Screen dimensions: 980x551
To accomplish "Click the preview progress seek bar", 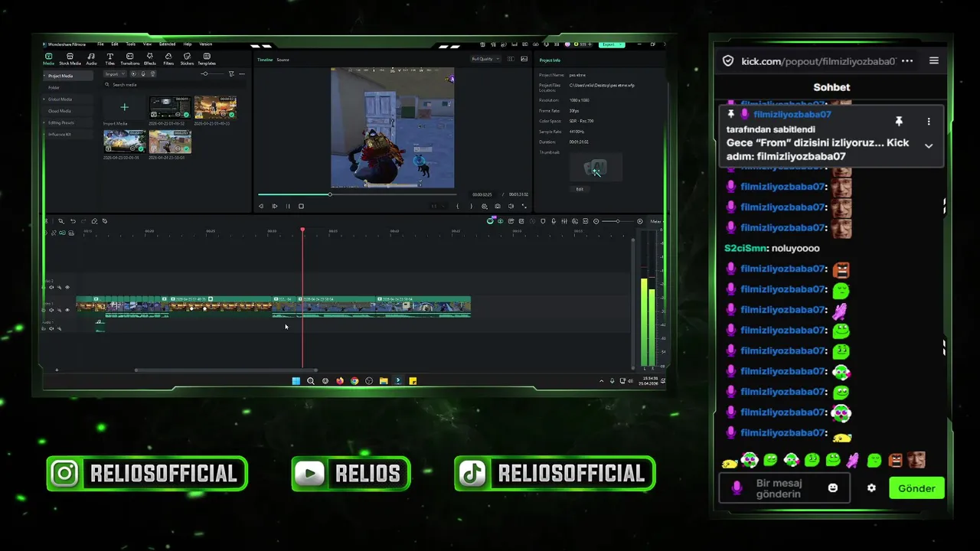I will [x=357, y=194].
